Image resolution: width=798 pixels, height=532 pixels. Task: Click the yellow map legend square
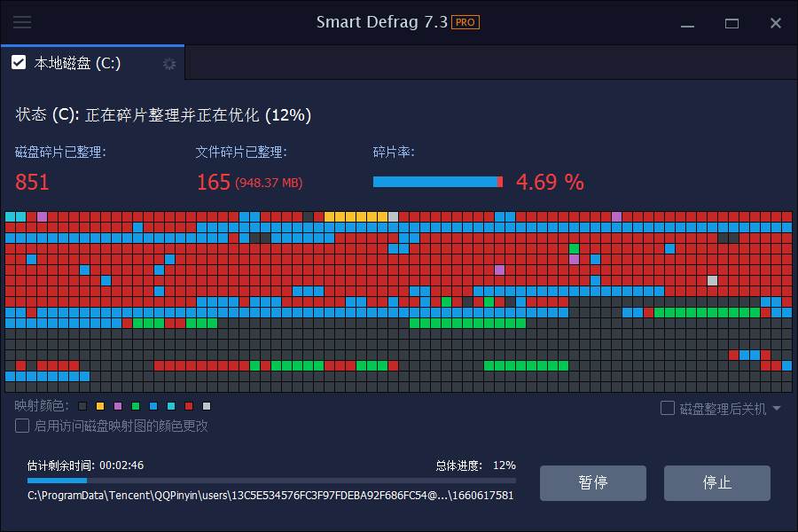click(100, 406)
